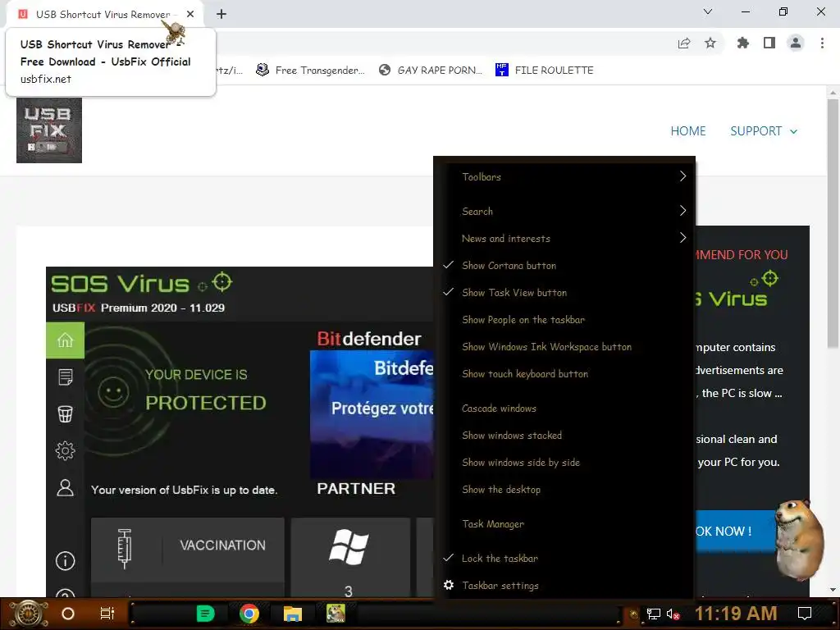Select Show windows stacked

[x=564, y=436]
